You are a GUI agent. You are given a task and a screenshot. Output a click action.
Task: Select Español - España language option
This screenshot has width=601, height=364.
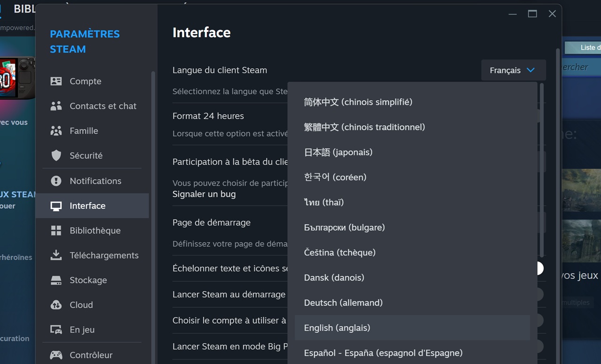(x=412, y=353)
